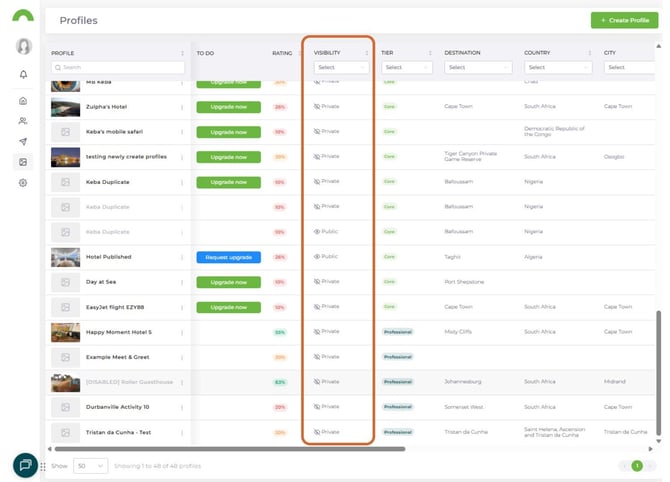Screen dimensions: 670x482
Task: Open the Destination filter Select dropdown
Action: 478,67
